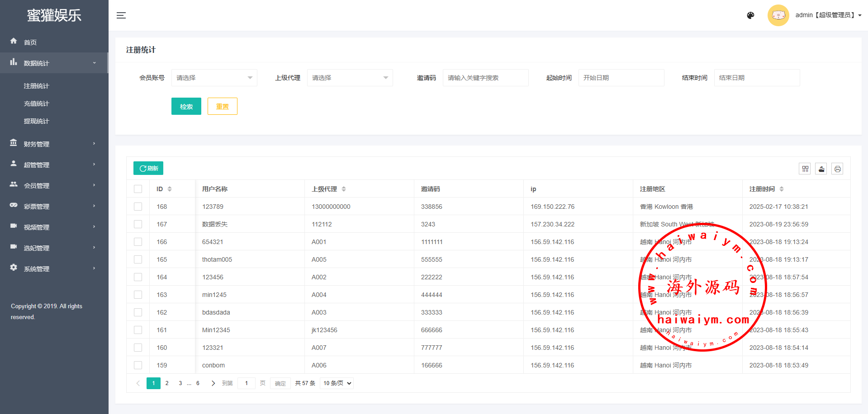Go to next page with the arrow
The width and height of the screenshot is (868, 414).
pyautogui.click(x=213, y=383)
